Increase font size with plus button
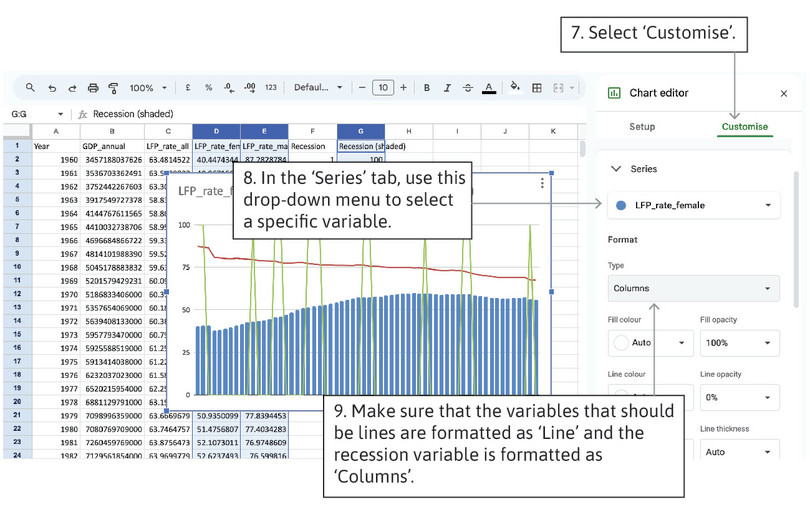This screenshot has height=530, width=810. (403, 88)
